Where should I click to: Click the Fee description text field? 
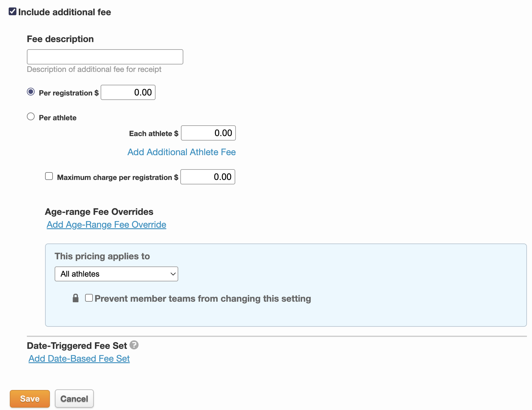pyautogui.click(x=105, y=57)
